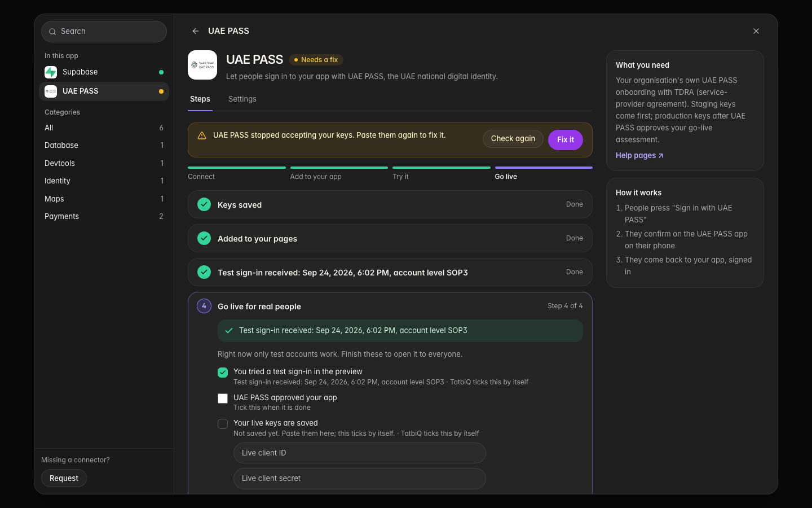The image size is (812, 508).
Task: Click green check on Added to your pages
Action: 204,238
